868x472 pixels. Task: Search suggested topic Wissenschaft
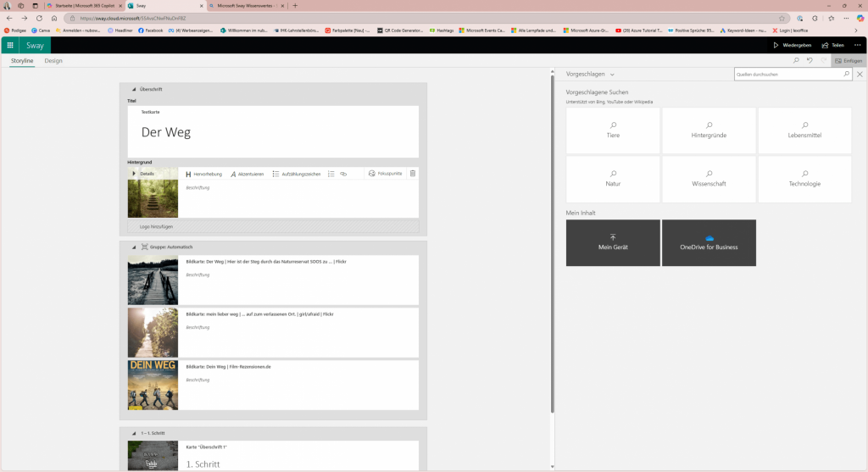point(709,179)
